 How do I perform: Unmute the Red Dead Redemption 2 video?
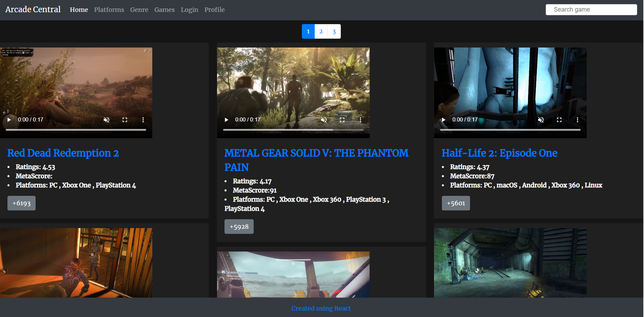click(x=106, y=120)
